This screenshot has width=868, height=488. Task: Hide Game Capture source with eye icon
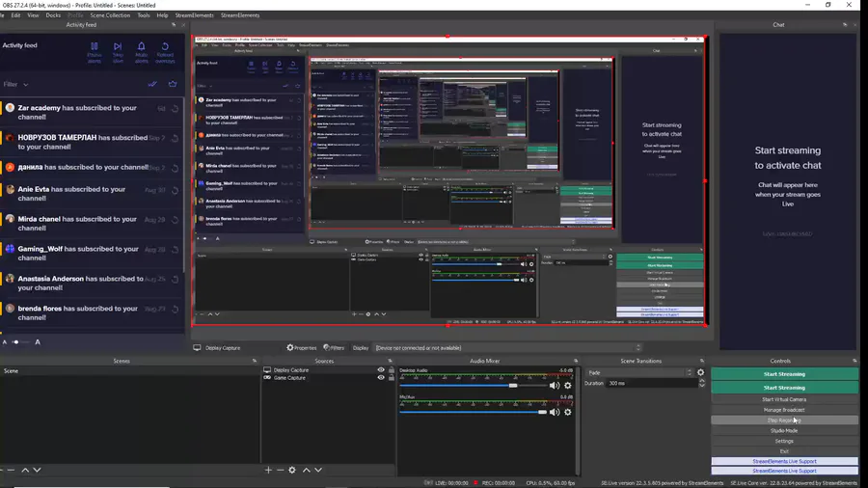[381, 378]
